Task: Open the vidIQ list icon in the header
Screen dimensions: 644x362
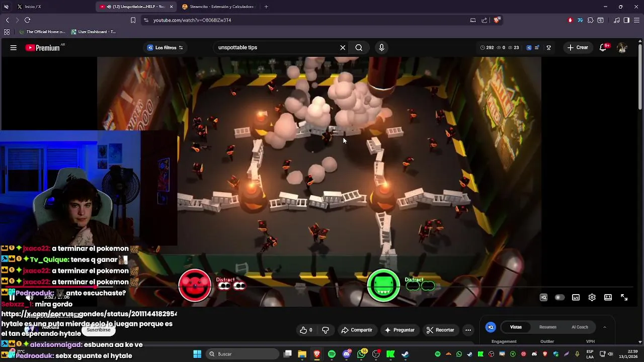Action: coord(537,48)
